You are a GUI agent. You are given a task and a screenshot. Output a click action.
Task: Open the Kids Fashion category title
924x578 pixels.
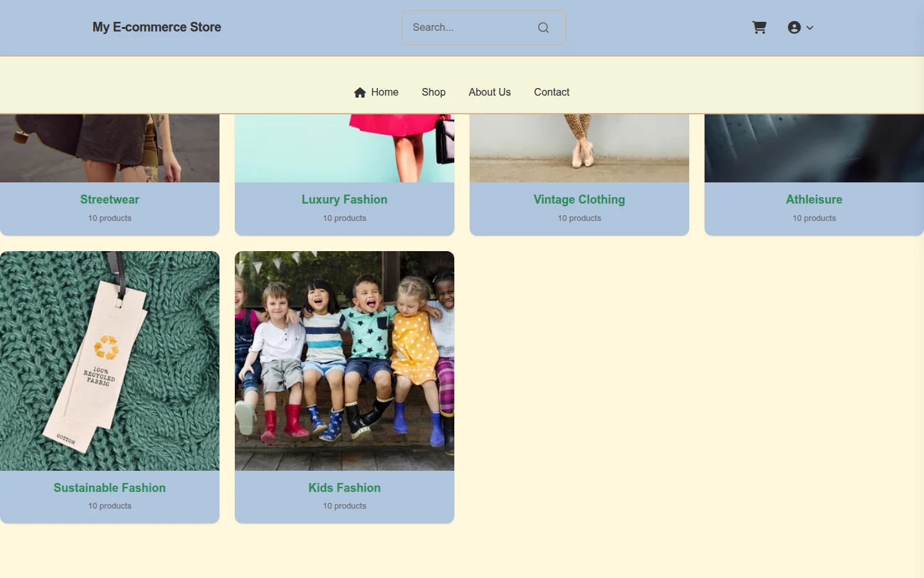coord(345,488)
